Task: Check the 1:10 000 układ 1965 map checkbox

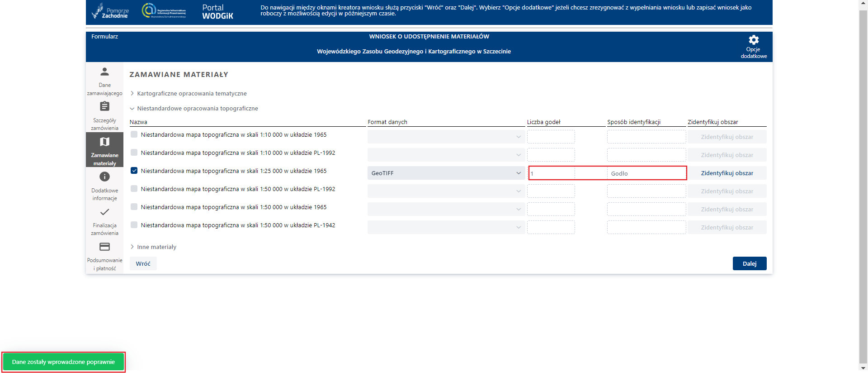Action: [x=134, y=134]
